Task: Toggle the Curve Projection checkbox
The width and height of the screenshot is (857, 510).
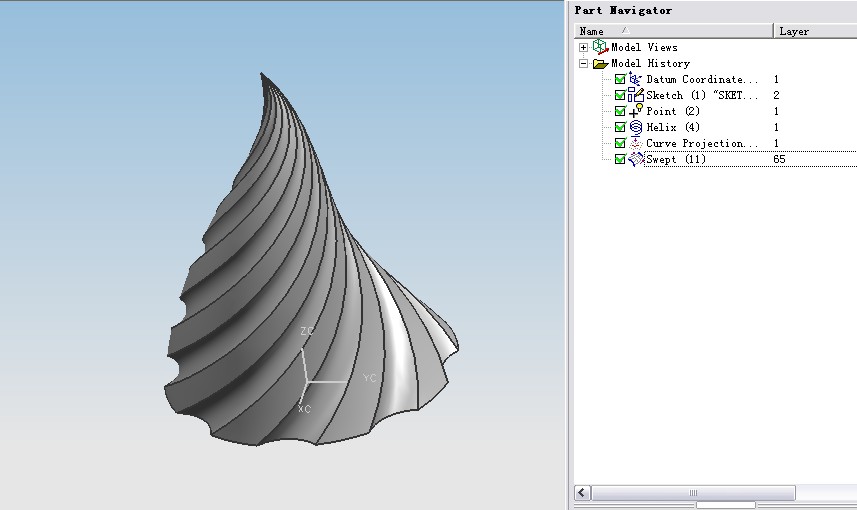Action: click(620, 143)
